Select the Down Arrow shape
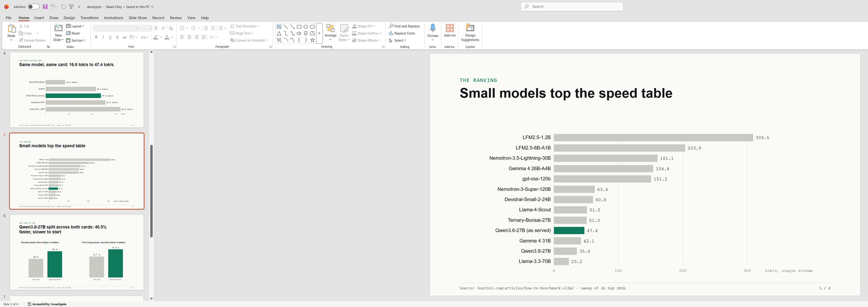Screen dimensions: 868x307 coord(306,33)
